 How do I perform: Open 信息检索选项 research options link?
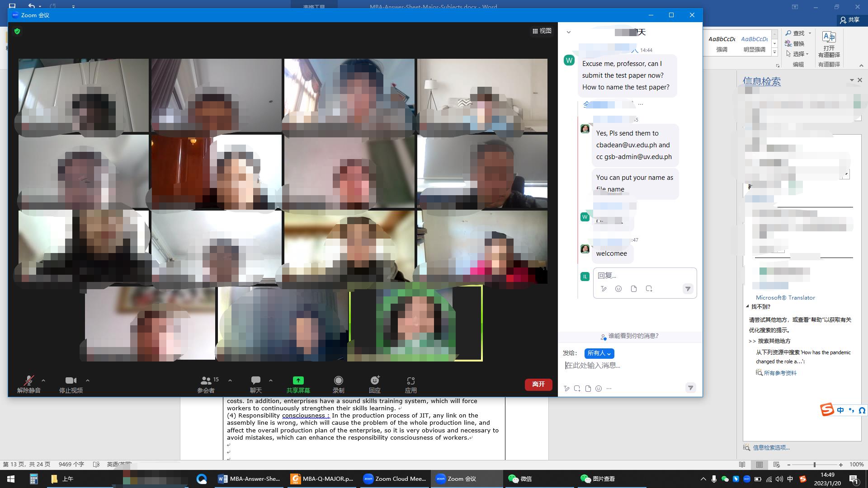tap(771, 448)
